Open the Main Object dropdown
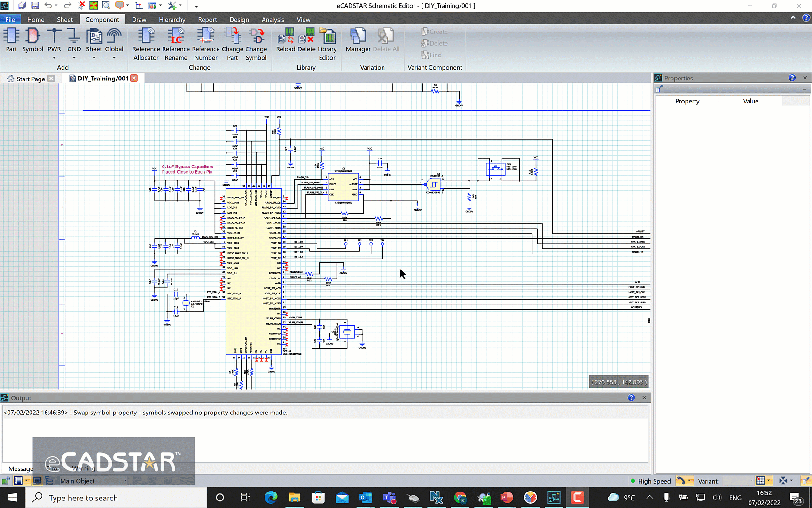 pyautogui.click(x=93, y=481)
